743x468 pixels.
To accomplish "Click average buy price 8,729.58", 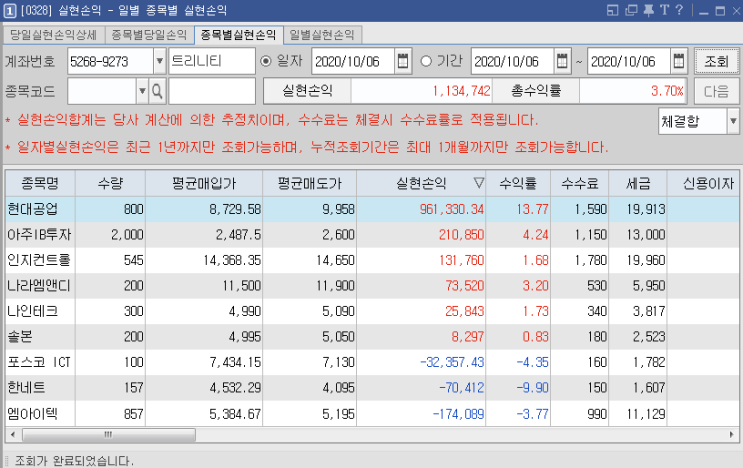I will click(235, 209).
